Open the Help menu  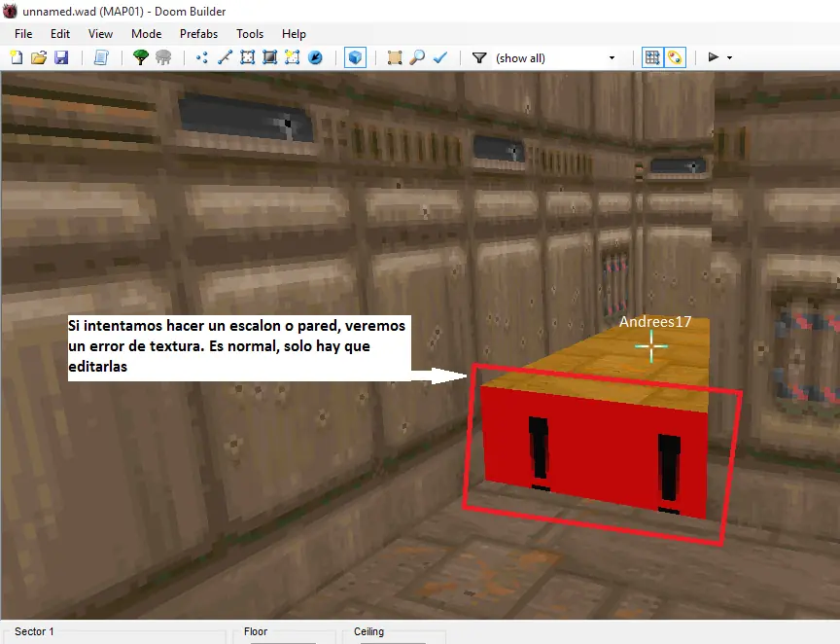294,34
